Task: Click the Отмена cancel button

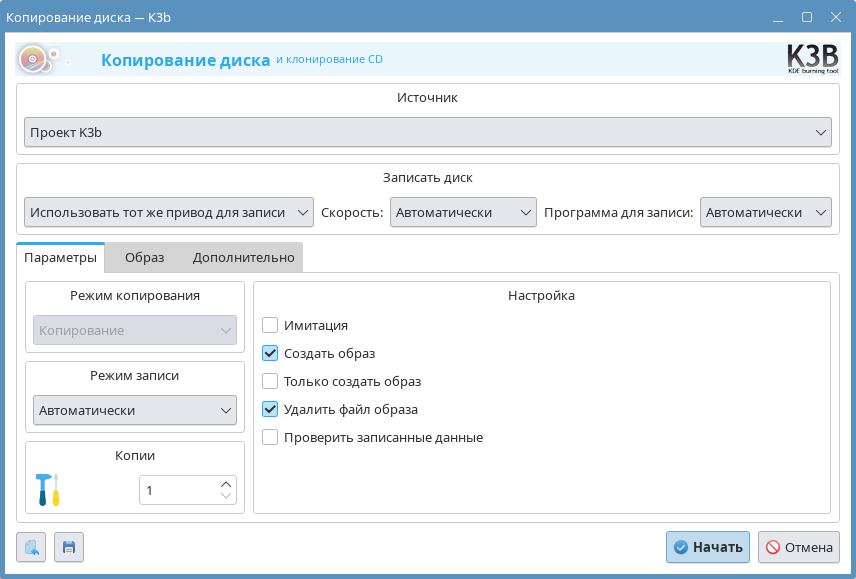Action: [798, 547]
